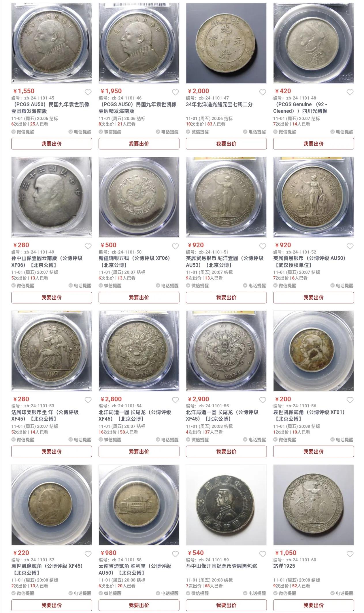Add ¥500 新疆饷银五钱 to favorites
Viewport: 364px width, 613px height.
(x=175, y=246)
